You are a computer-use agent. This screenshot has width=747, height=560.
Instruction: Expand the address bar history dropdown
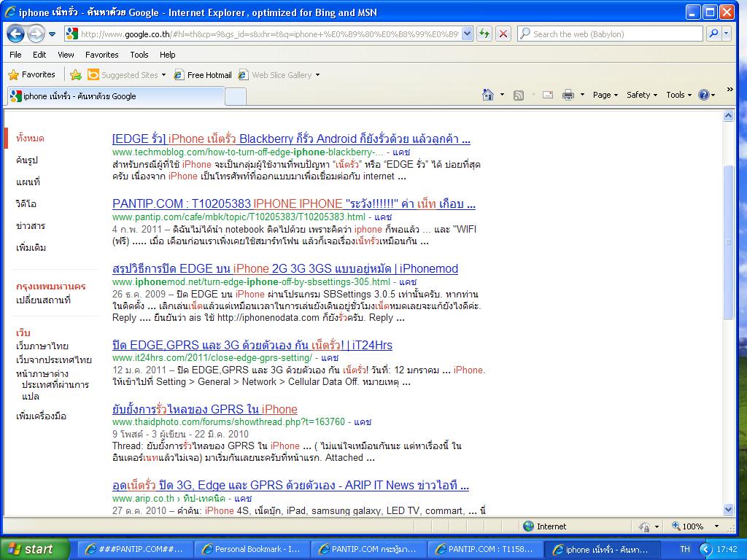[x=468, y=34]
